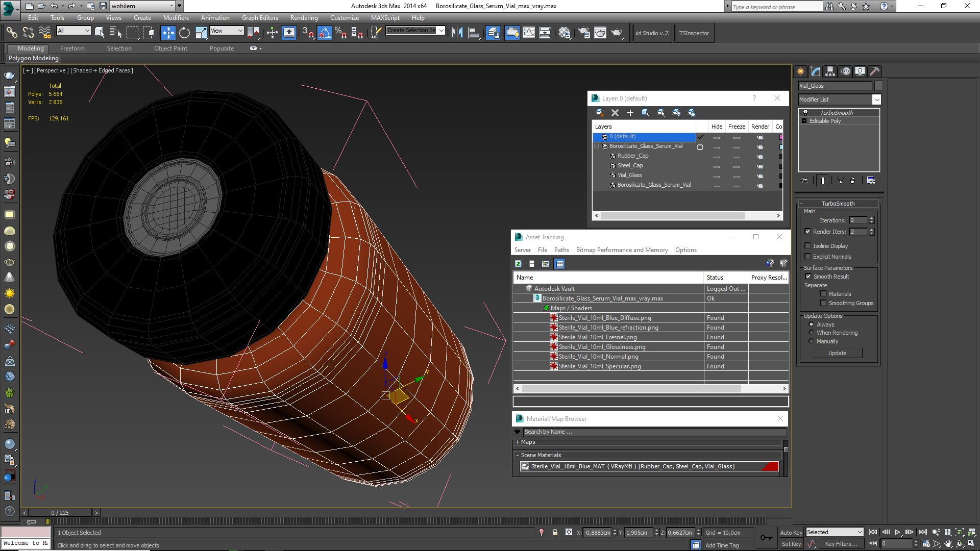Open Rendering menu
Screen dimensions: 980x551
304,18
